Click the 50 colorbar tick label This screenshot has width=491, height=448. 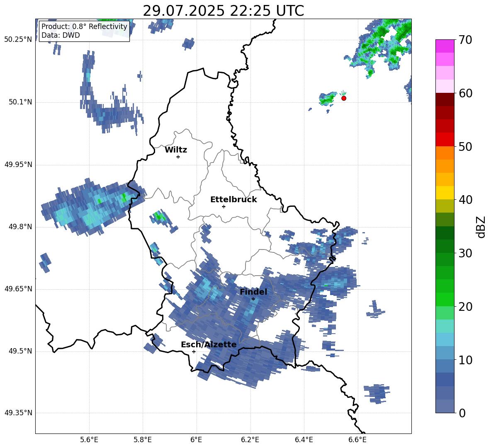tap(465, 146)
